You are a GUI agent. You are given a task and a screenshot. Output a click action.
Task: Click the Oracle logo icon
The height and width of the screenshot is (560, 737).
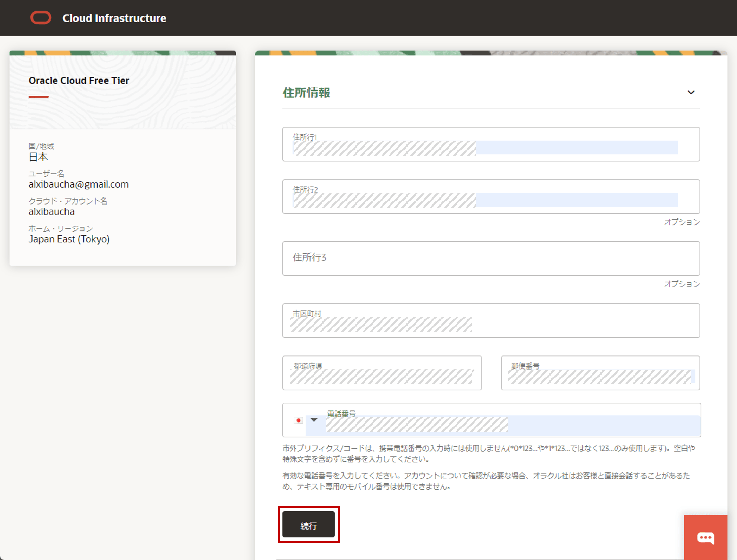(x=41, y=18)
